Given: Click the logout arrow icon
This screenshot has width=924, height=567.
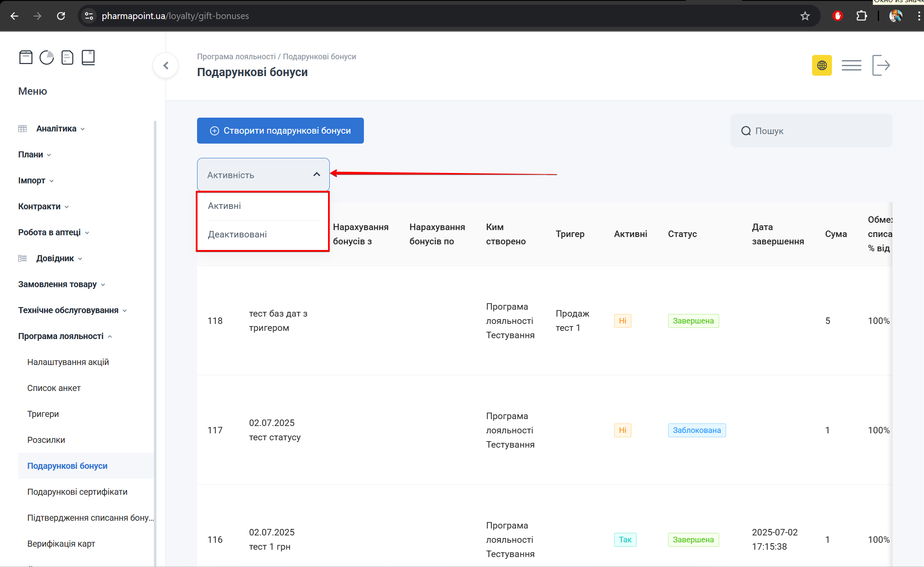Looking at the screenshot, I should click(x=881, y=65).
